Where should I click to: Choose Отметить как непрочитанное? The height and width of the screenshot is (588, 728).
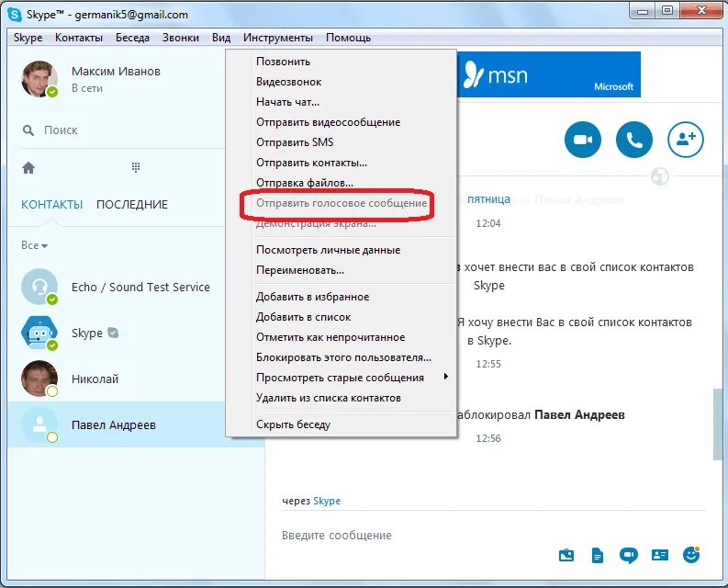342,337
